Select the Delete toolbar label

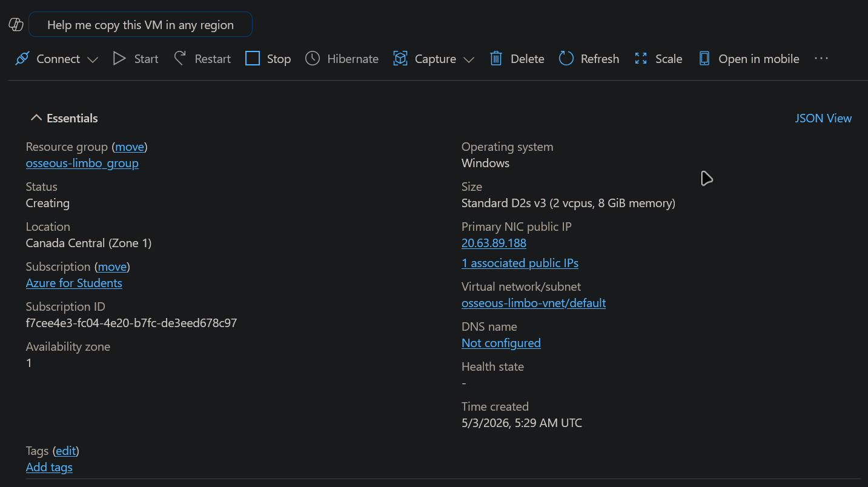tap(528, 59)
